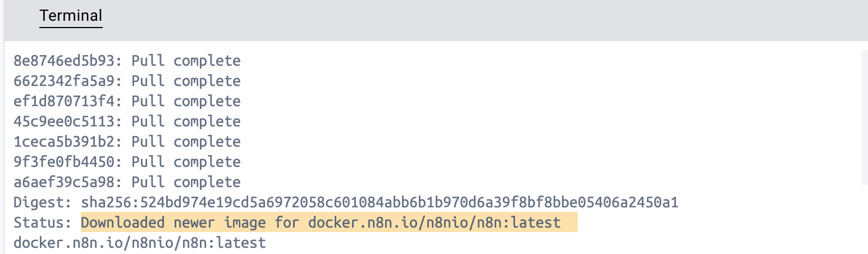Click "Pull complete" on the 8e8746ed5b93 line
Screen dimensions: 868x254
coord(186,61)
